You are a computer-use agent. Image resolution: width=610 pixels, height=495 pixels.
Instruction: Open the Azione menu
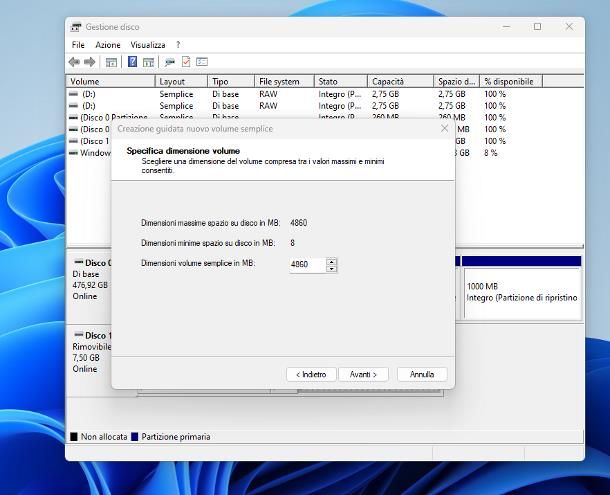(x=108, y=45)
